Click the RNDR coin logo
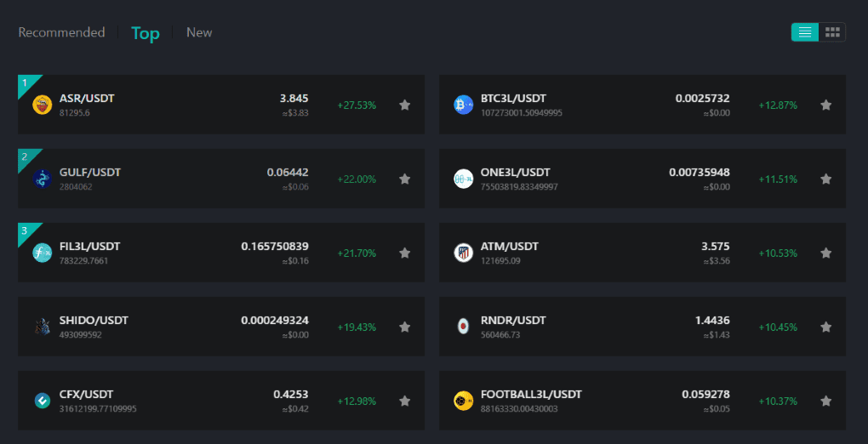868x444 pixels. click(x=463, y=327)
